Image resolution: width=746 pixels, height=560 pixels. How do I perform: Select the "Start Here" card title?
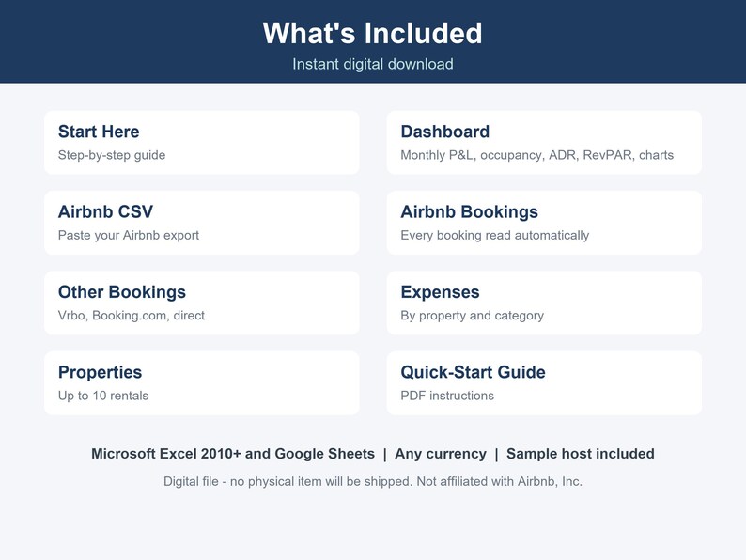[x=99, y=132]
